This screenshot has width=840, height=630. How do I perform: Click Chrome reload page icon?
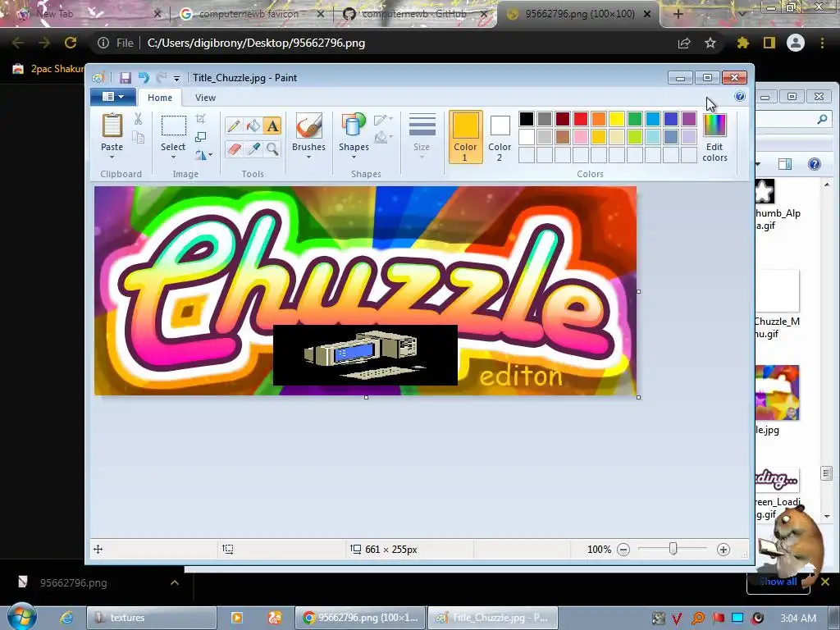[x=71, y=43]
